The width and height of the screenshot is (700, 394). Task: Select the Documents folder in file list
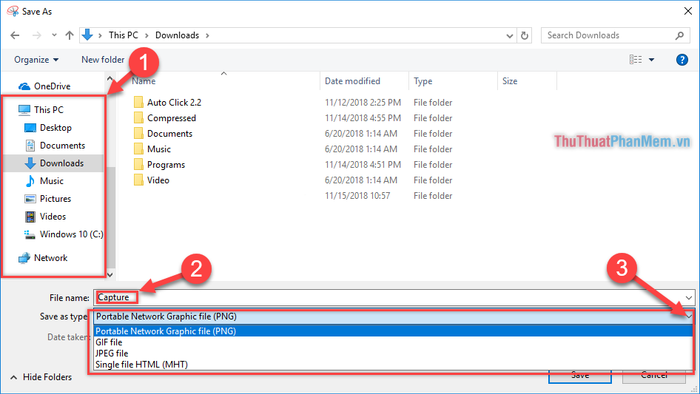tap(170, 134)
